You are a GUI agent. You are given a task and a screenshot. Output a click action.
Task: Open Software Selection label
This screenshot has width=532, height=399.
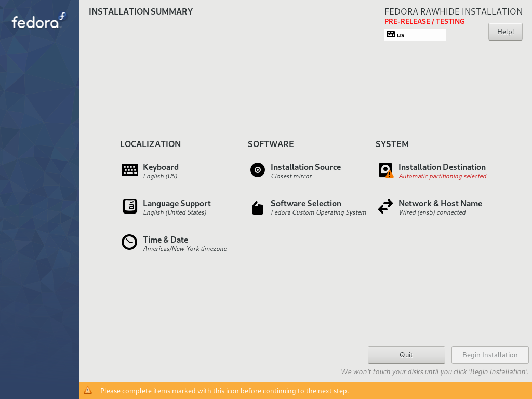[305, 203]
